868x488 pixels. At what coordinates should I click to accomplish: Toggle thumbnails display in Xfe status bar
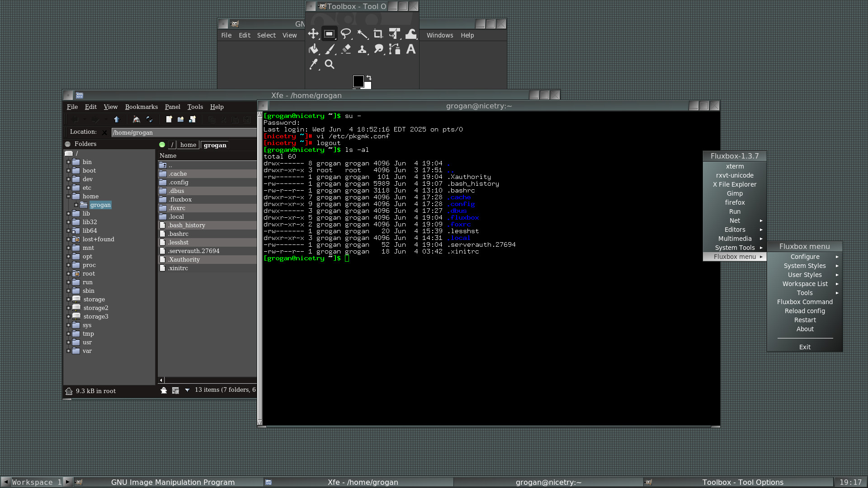click(x=175, y=390)
